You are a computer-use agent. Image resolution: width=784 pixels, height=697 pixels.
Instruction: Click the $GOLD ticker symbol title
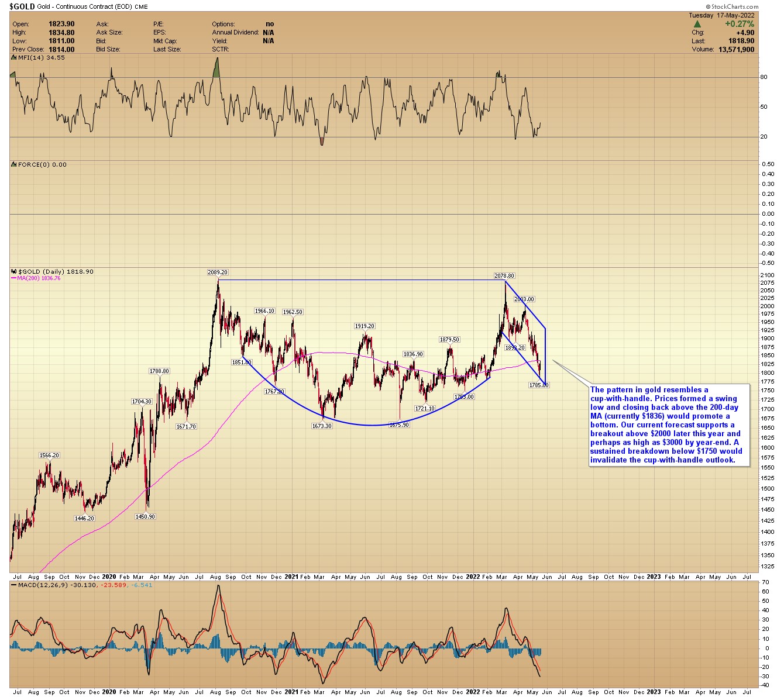coord(23,6)
